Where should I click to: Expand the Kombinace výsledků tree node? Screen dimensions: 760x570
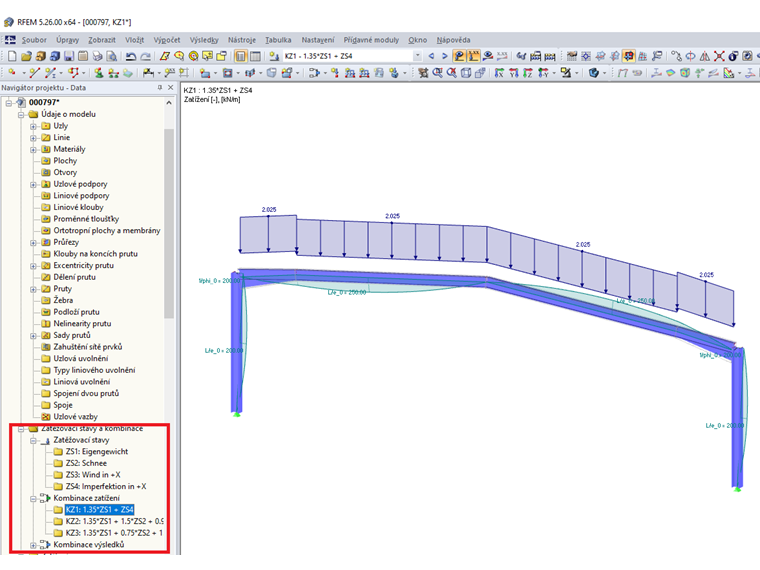[x=33, y=545]
